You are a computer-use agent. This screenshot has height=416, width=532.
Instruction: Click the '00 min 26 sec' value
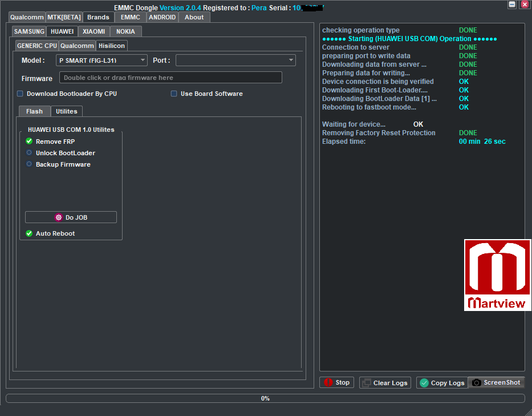coord(482,142)
